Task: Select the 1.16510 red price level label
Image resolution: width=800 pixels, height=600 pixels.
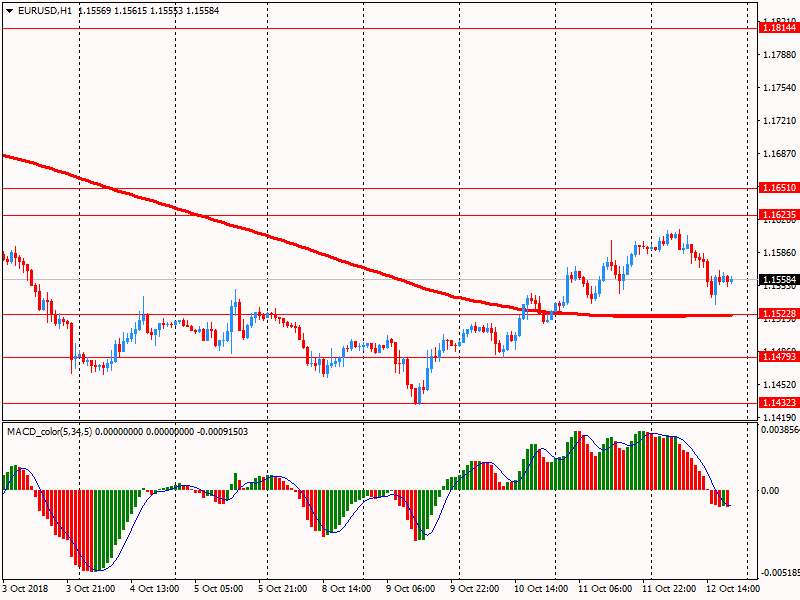Action: pyautogui.click(x=779, y=188)
